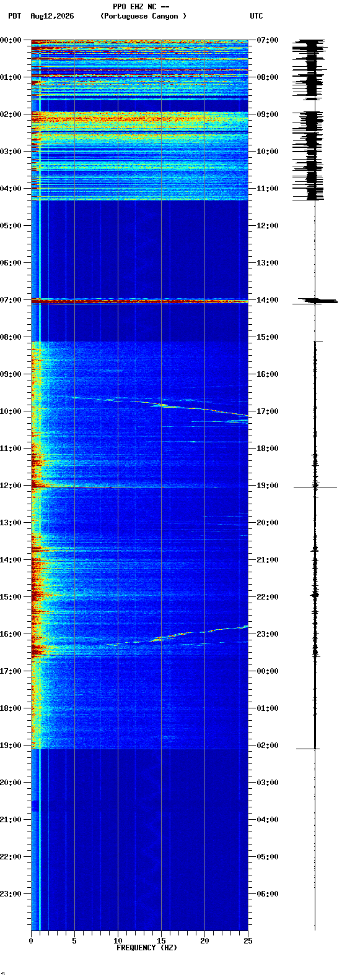
Task: Click the 21:00 PDT time label
Action: 11,820
